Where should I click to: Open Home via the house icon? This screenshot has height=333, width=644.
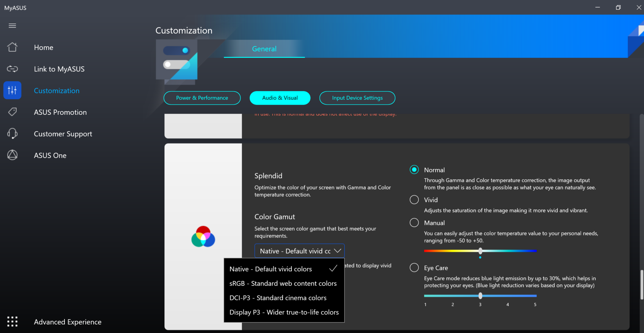coord(12,47)
